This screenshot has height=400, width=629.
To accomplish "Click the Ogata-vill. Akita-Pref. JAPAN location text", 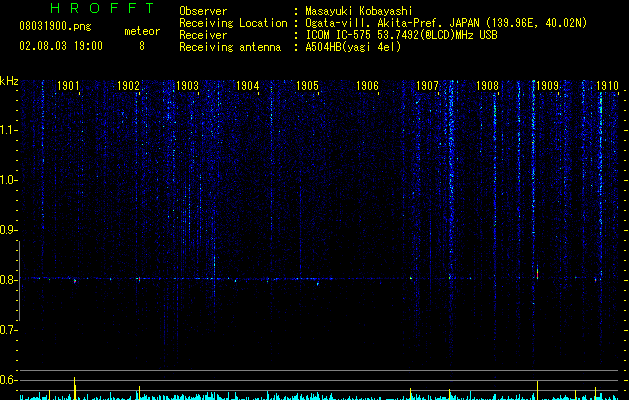I will (446, 23).
